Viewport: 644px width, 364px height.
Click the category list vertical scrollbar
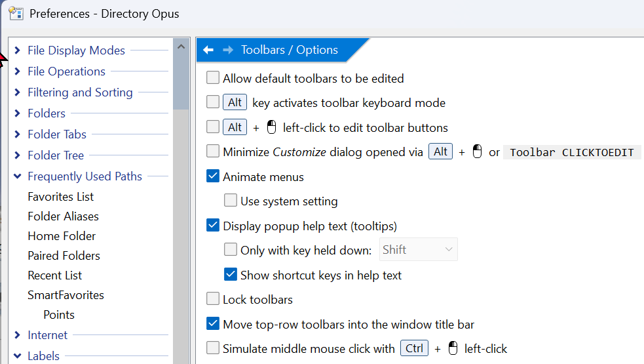(x=181, y=197)
